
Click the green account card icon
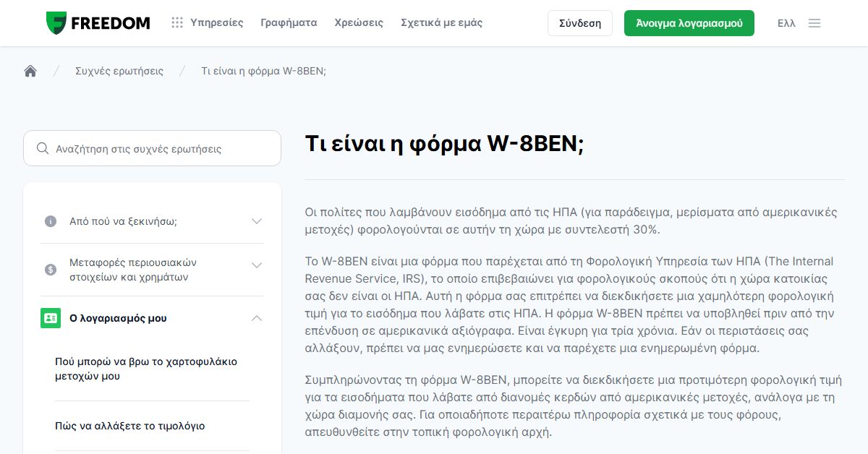click(51, 318)
